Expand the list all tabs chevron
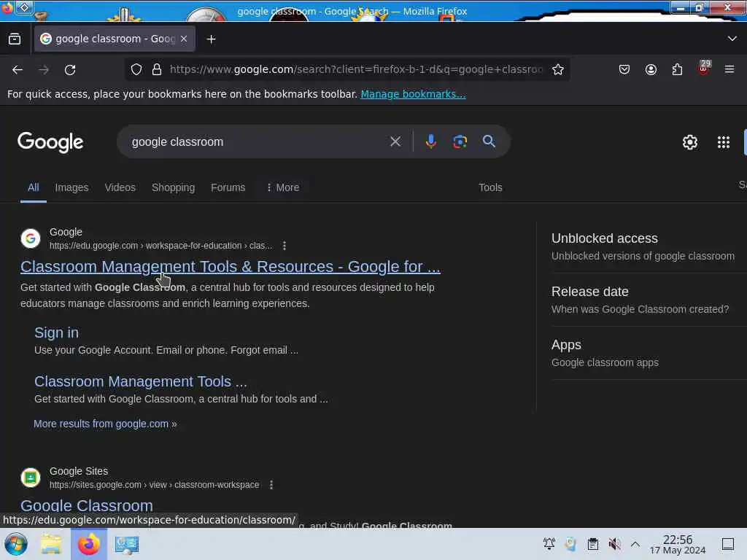Viewport: 747px width, 560px height. coord(732,39)
